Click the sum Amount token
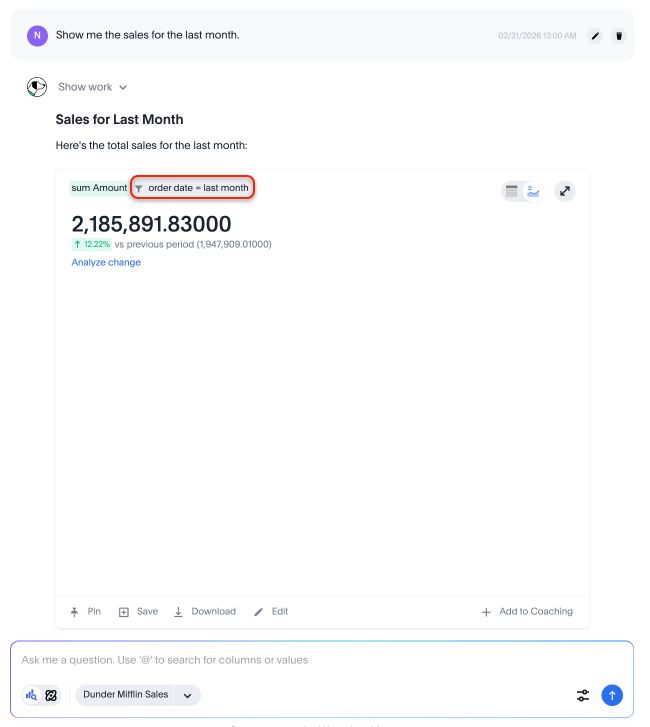The height and width of the screenshot is (727, 650). [x=99, y=188]
